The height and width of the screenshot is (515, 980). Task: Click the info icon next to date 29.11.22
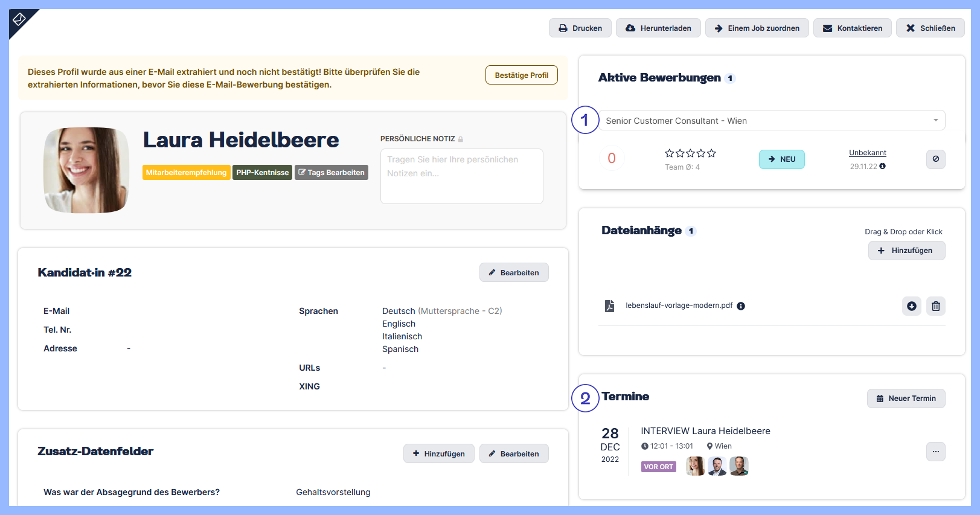(x=882, y=166)
